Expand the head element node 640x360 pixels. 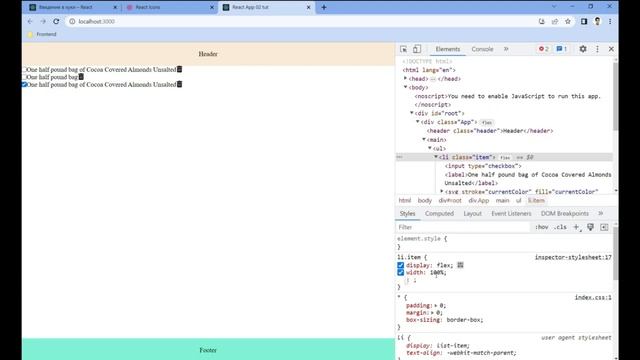pos(405,78)
